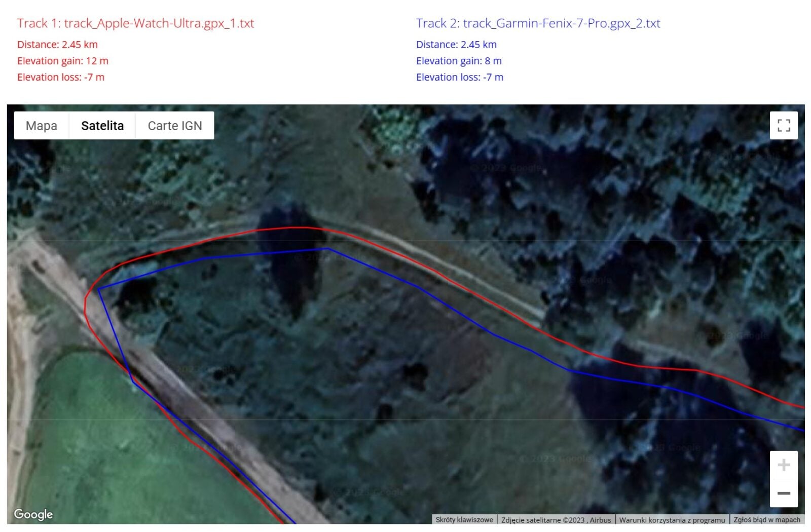Zoom in with the plus button

(784, 465)
